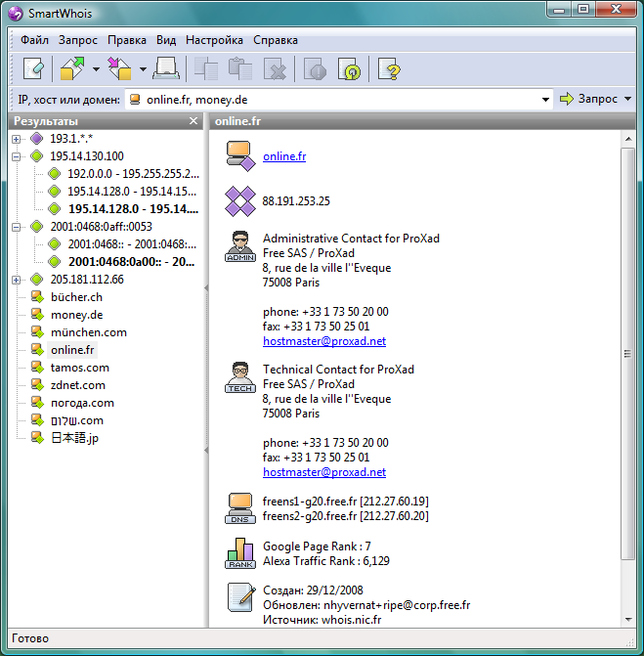Click the details pane scroll down arrow
The height and width of the screenshot is (656, 644).
[628, 620]
